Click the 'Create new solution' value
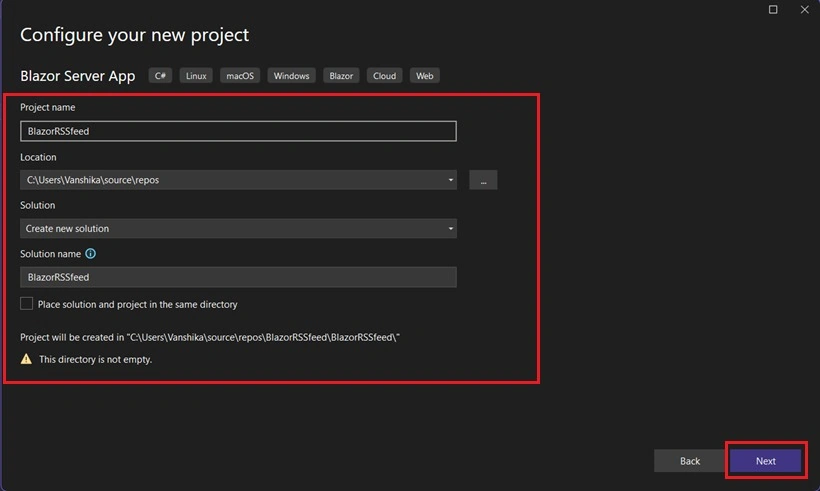820x491 pixels. pos(67,229)
